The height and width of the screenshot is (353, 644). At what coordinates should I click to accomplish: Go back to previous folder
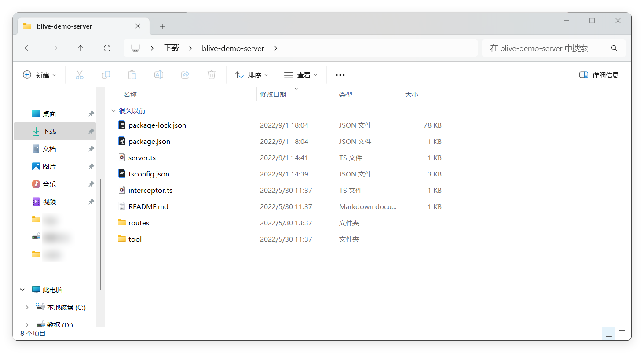tap(28, 48)
